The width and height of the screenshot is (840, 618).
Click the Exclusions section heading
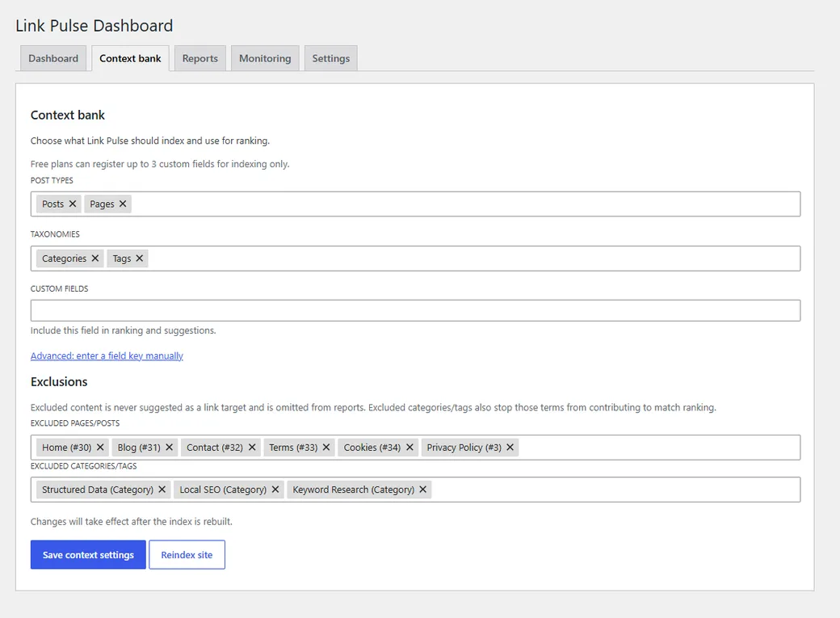pyautogui.click(x=59, y=381)
